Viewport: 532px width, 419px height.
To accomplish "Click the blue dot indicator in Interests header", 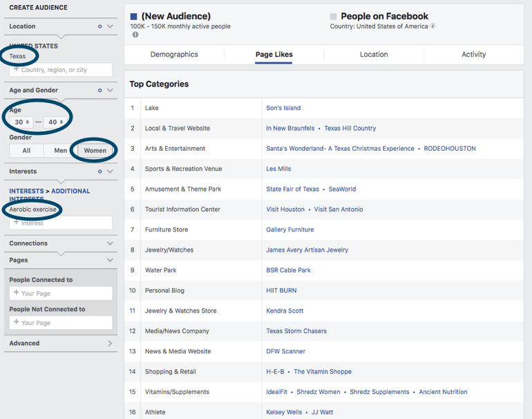I will (x=99, y=171).
